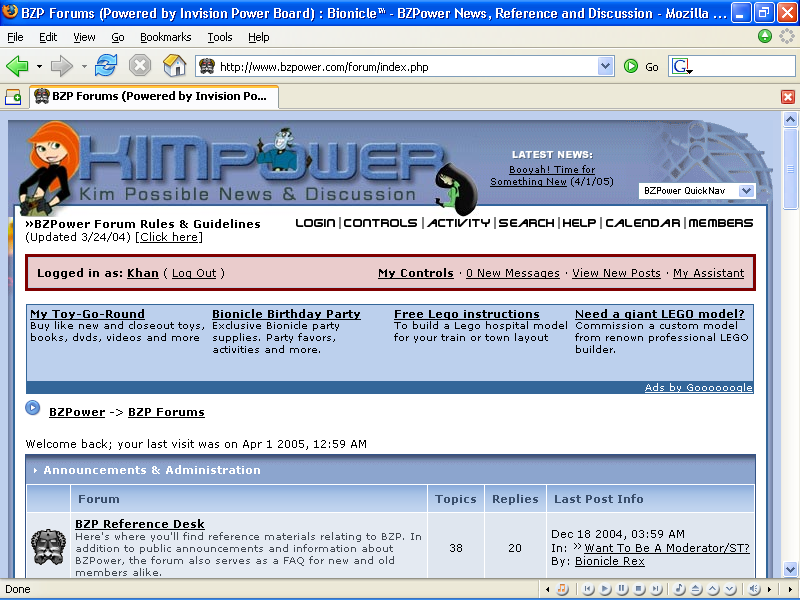800x600 pixels.
Task: Stop the status bar music player
Action: point(639,589)
